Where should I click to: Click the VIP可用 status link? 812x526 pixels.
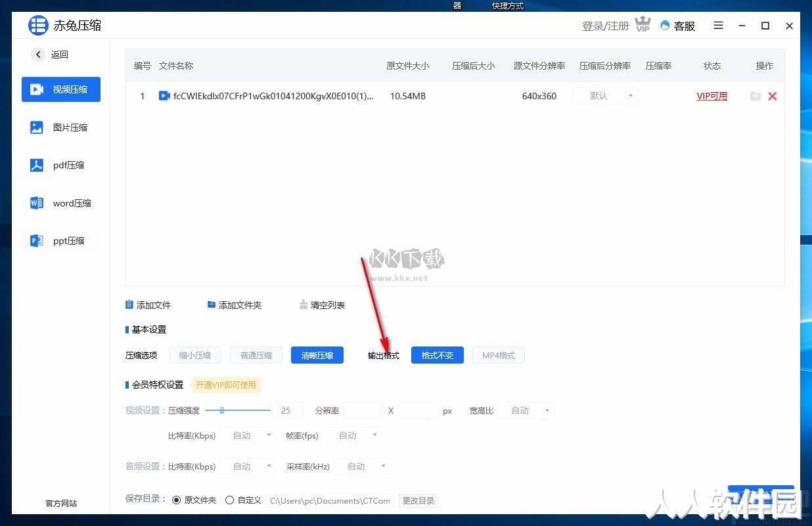(712, 96)
